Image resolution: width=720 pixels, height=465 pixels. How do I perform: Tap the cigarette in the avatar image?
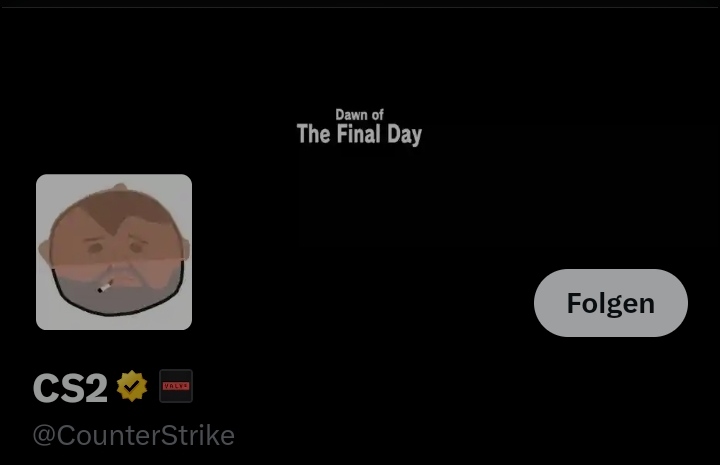[x=105, y=287]
